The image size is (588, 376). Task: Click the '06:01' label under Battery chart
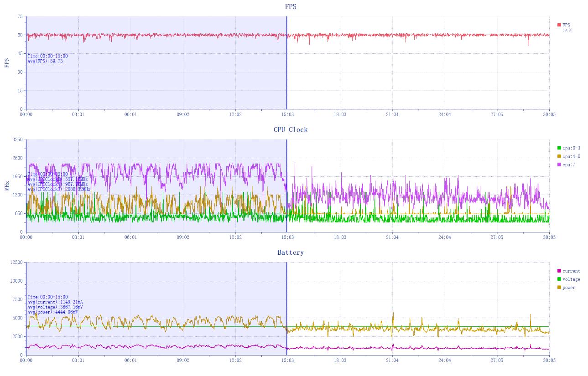pos(131,360)
